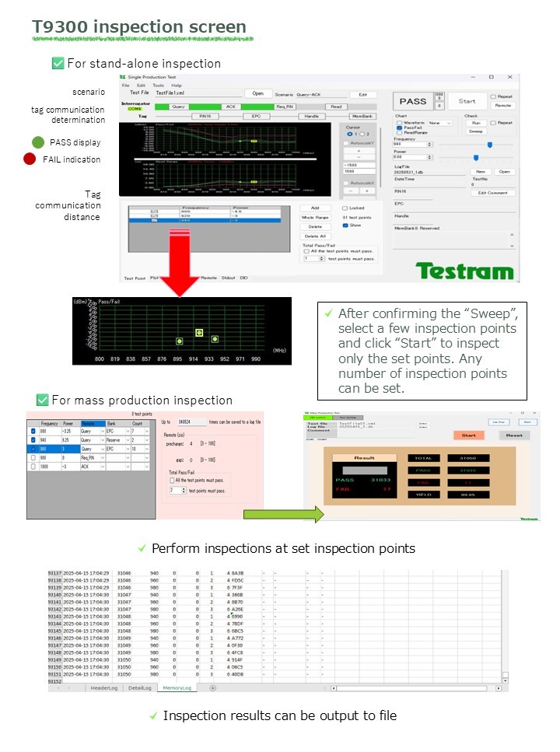
Task: Check All the test points must pass in Single Production Test
Action: tap(306, 251)
